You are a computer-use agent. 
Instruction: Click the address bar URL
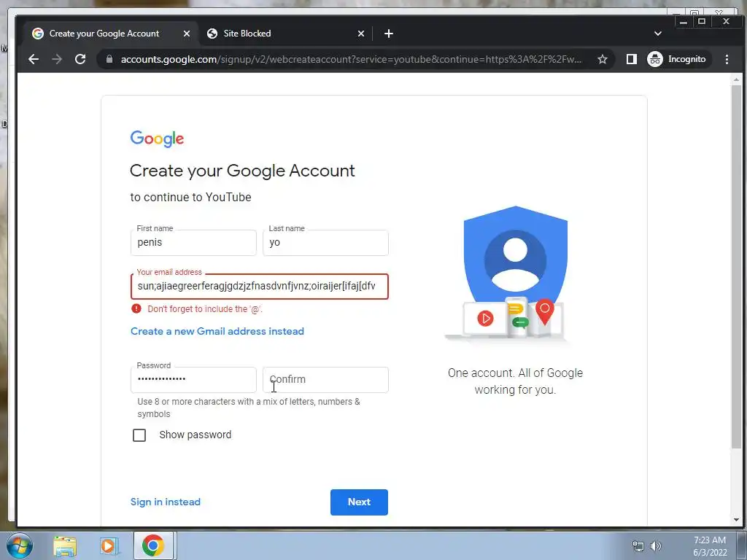[x=351, y=59]
